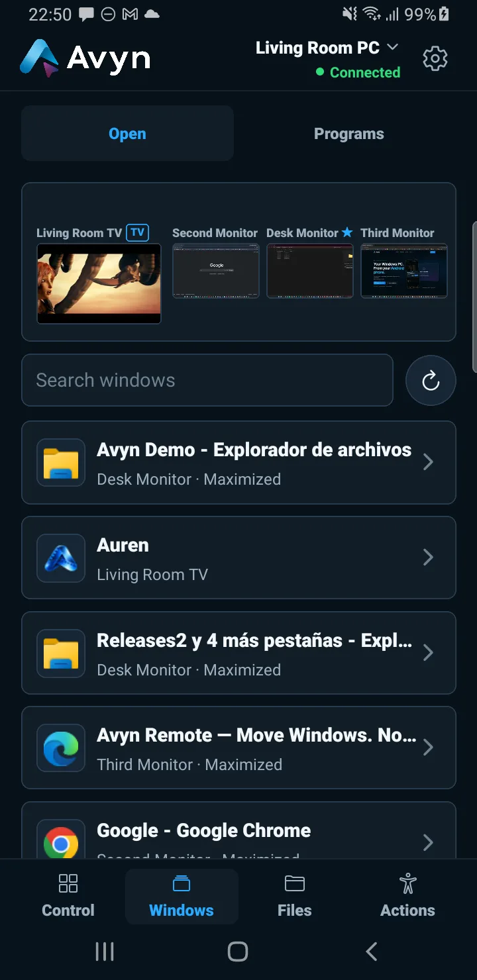Tap the 22:50 clock in status bar
This screenshot has height=980, width=477.
tap(50, 14)
